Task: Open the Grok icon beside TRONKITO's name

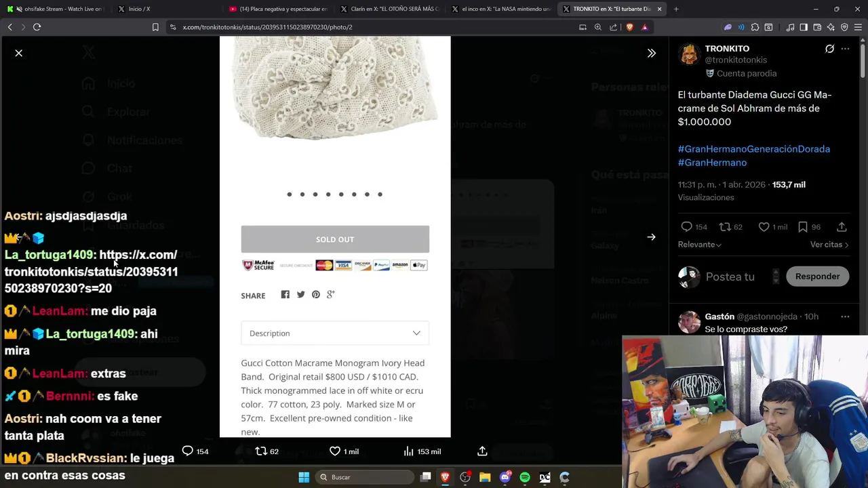Action: click(829, 49)
